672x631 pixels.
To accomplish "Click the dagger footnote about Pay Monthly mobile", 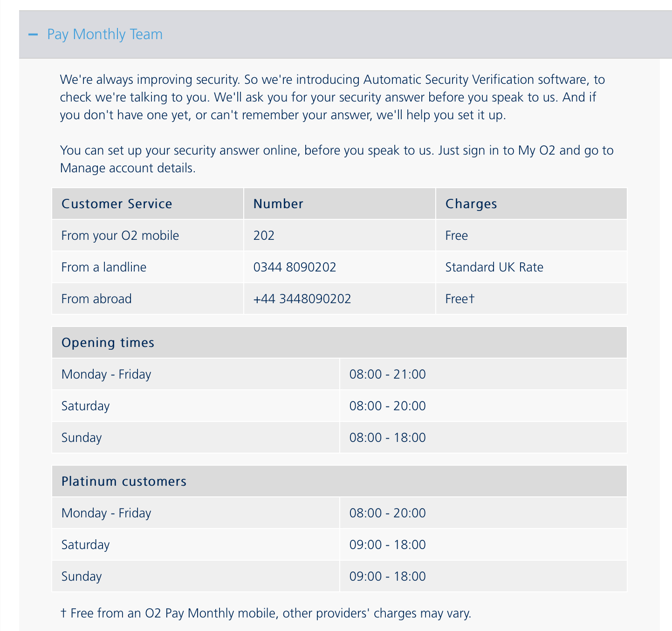I will click(x=266, y=613).
